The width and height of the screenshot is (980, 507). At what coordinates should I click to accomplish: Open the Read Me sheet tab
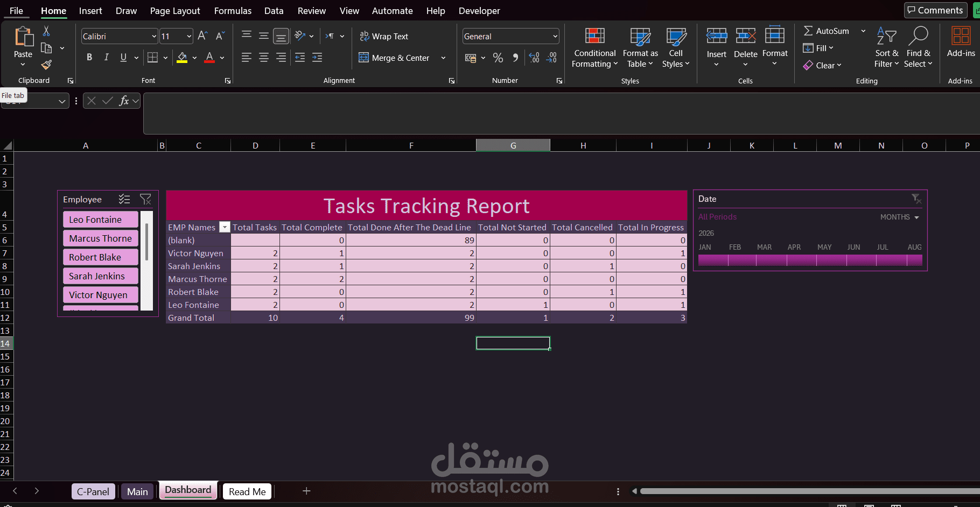[x=247, y=491]
